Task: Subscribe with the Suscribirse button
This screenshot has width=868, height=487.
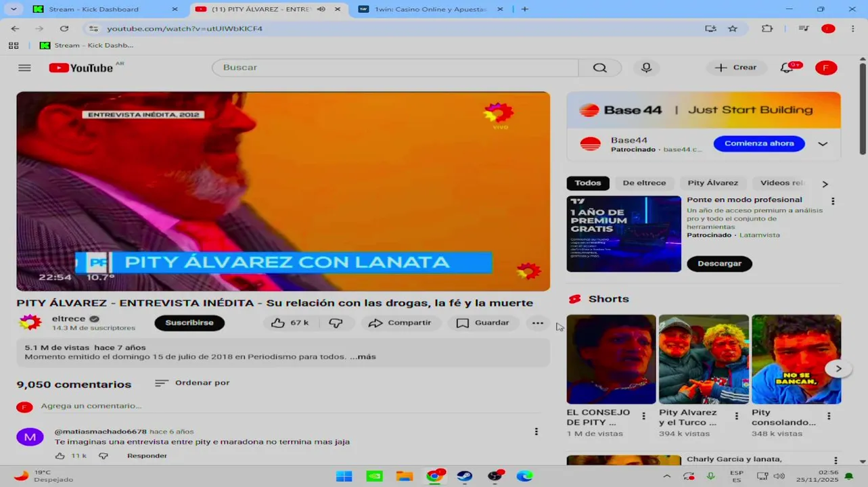Action: pyautogui.click(x=189, y=323)
